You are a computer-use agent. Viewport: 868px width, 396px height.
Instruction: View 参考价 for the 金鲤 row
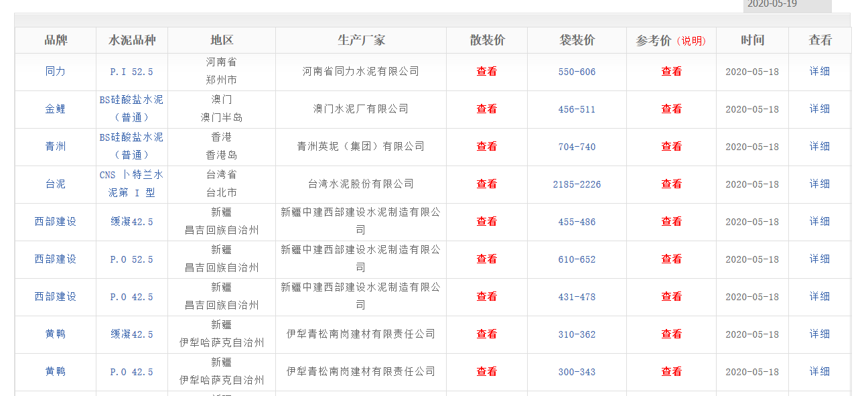[671, 109]
